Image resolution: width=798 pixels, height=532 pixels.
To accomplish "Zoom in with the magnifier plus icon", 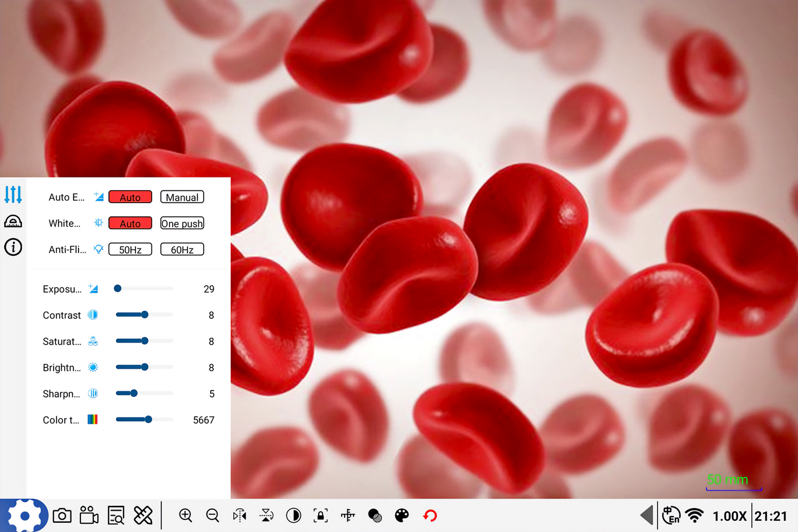I will click(185, 516).
